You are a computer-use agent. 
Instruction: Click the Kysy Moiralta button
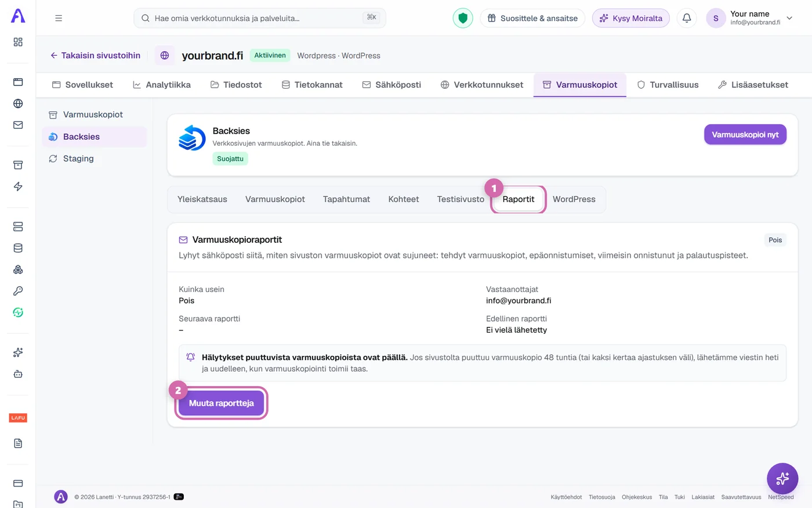pyautogui.click(x=631, y=18)
